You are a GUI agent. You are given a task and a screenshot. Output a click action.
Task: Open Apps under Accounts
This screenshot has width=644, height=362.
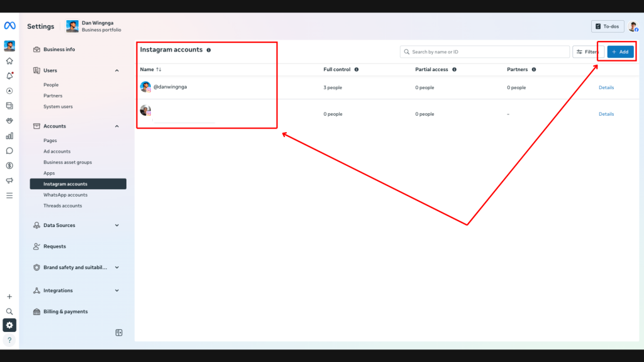(x=49, y=173)
